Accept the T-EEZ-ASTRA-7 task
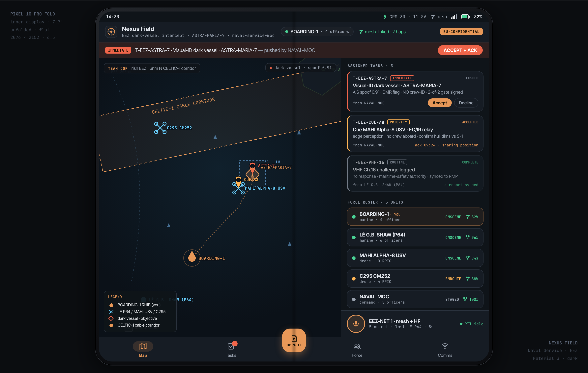 (440, 103)
